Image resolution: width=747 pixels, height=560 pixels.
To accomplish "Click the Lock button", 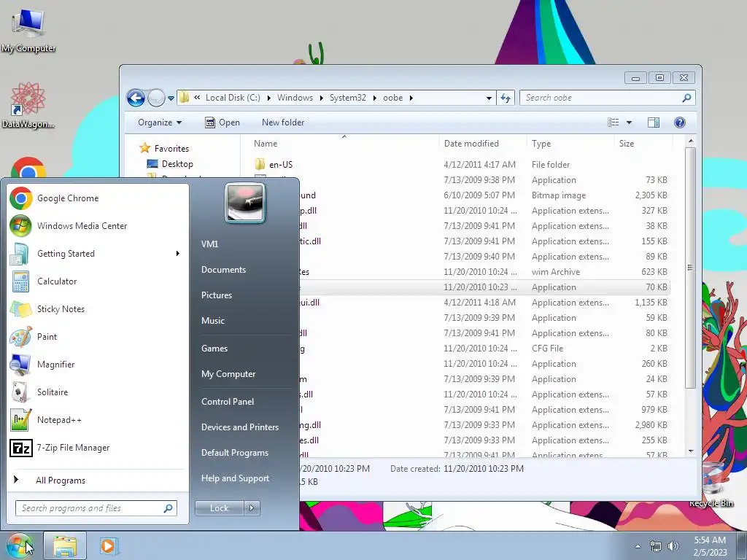I will (x=219, y=508).
